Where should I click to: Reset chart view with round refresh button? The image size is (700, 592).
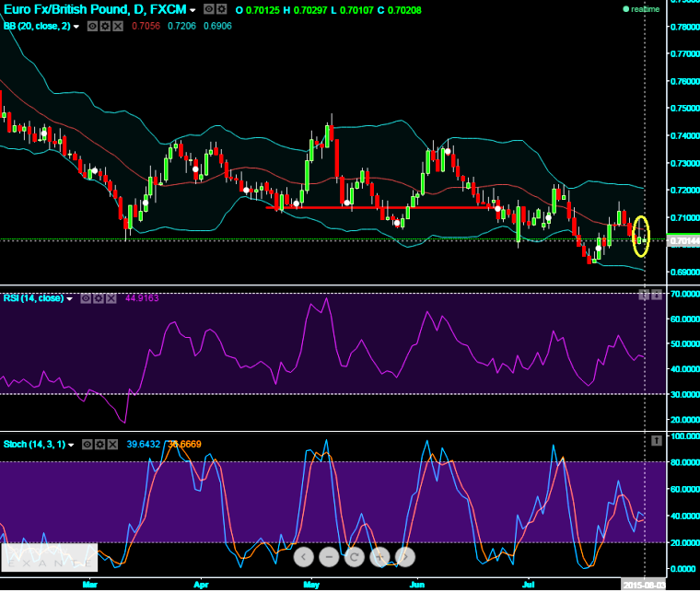355,557
